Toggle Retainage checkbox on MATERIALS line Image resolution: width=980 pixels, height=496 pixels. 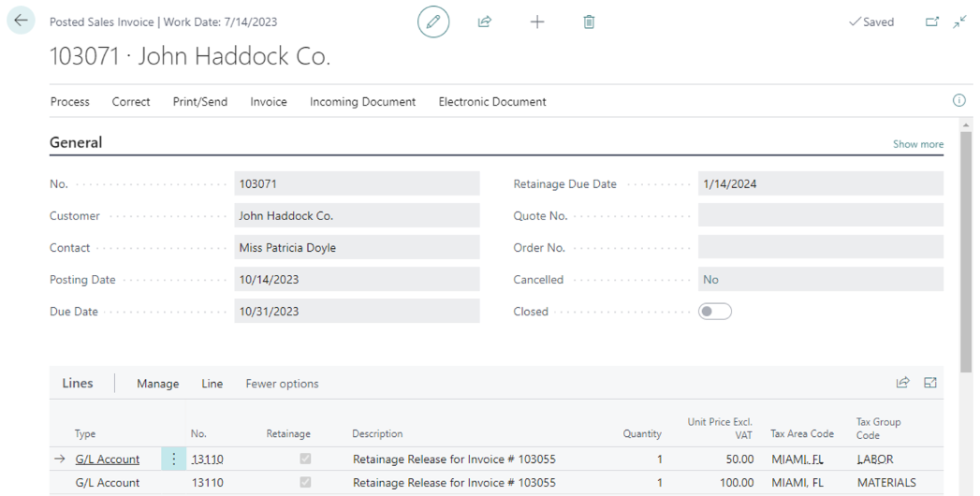(305, 483)
